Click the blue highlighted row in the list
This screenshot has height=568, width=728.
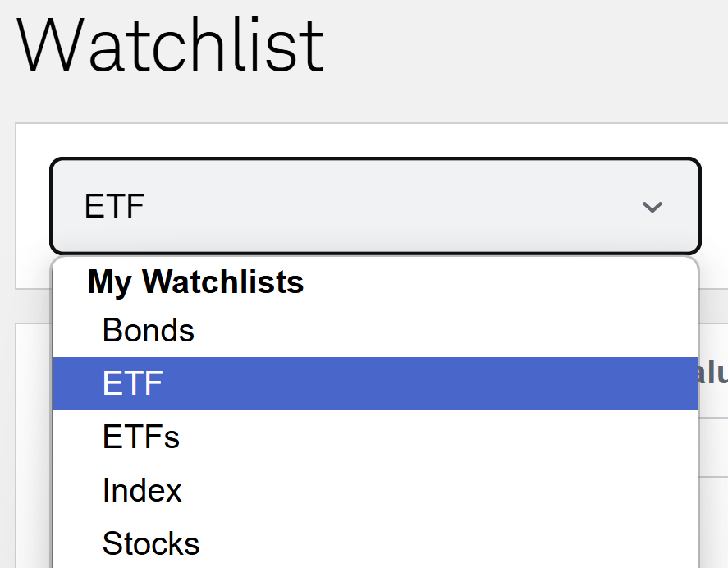(x=374, y=384)
